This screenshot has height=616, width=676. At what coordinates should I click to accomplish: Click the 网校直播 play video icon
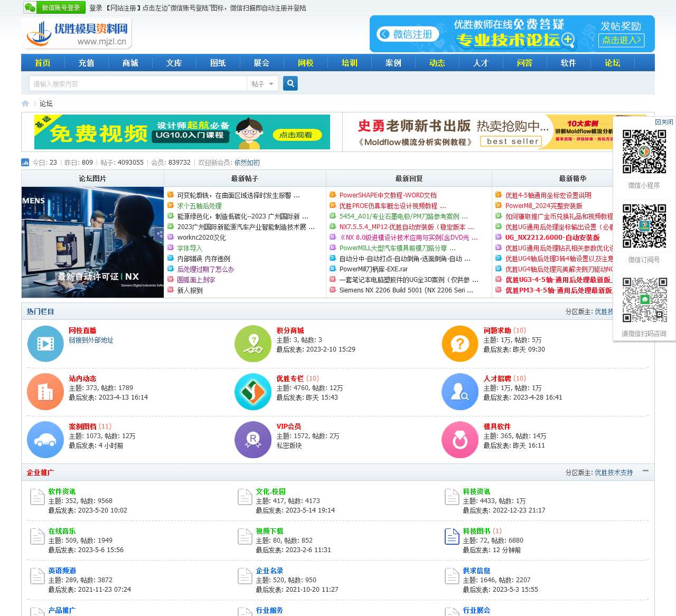pyautogui.click(x=45, y=344)
